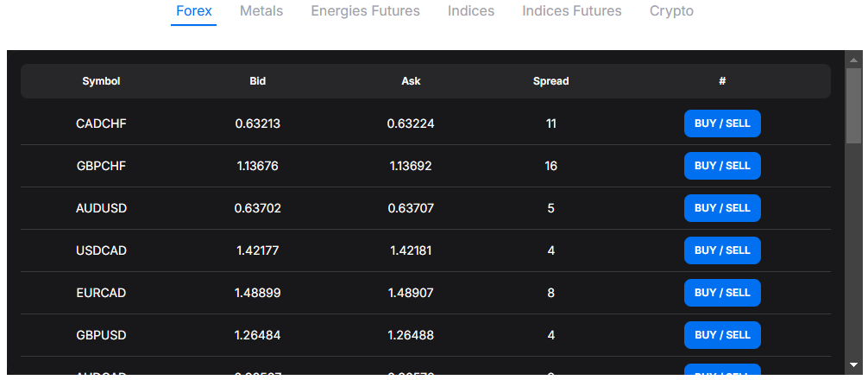Switch to the Forex tab
868x380 pixels.
pos(193,12)
